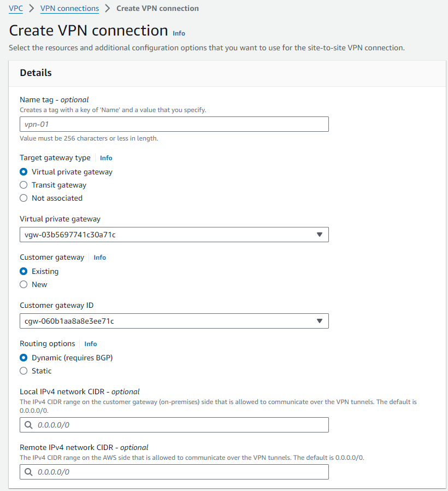Navigate to VPN connections breadcrumb

tap(70, 9)
